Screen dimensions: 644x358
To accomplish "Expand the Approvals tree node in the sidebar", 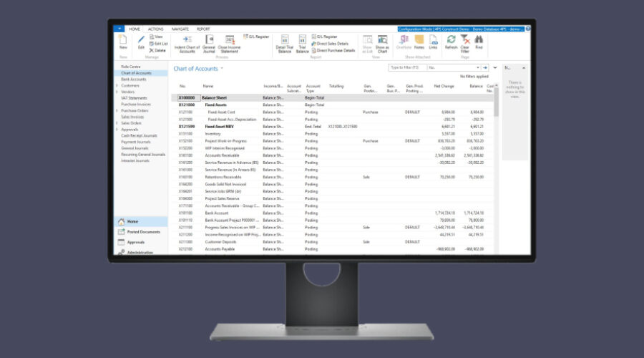I will (117, 130).
